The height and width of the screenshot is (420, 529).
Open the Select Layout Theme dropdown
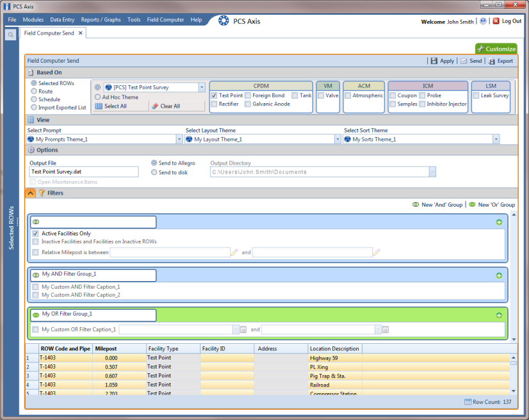point(338,140)
